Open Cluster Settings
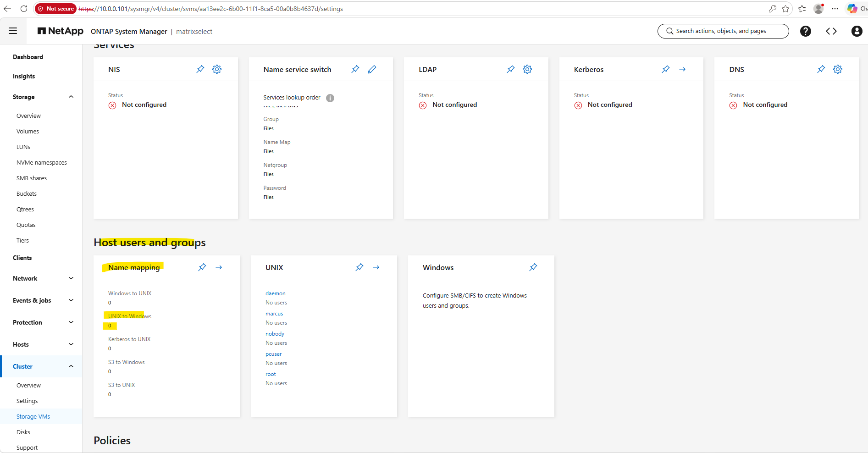The height and width of the screenshot is (453, 868). pyautogui.click(x=27, y=401)
